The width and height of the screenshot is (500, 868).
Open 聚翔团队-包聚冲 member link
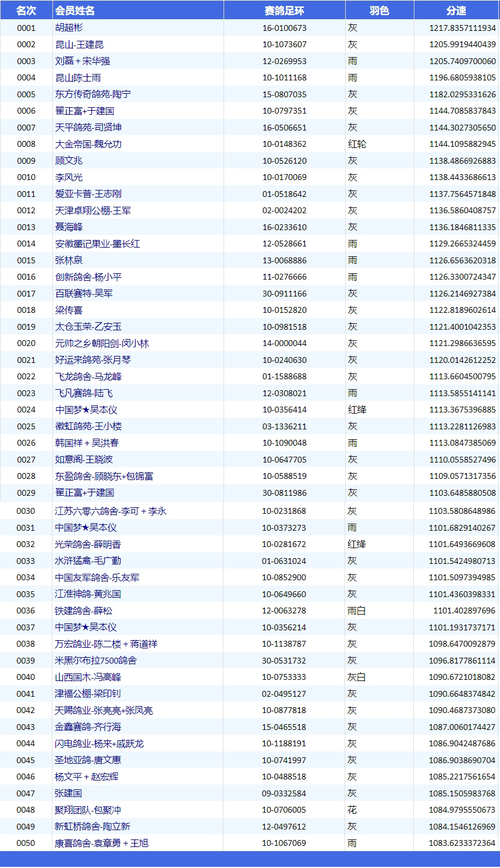click(x=88, y=810)
